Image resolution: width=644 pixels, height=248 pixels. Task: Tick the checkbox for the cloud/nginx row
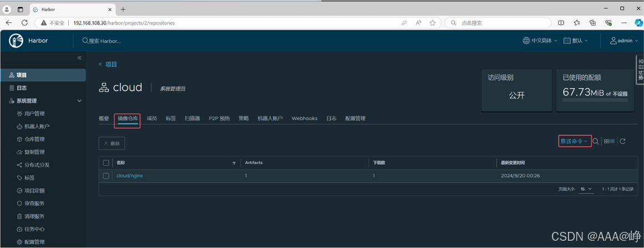point(106,176)
